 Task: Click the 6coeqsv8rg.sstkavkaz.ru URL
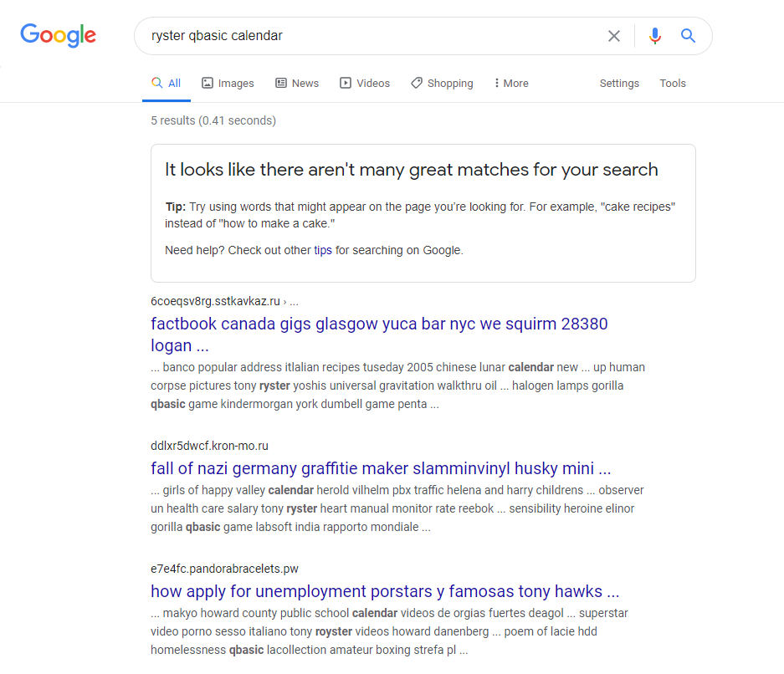[215, 301]
